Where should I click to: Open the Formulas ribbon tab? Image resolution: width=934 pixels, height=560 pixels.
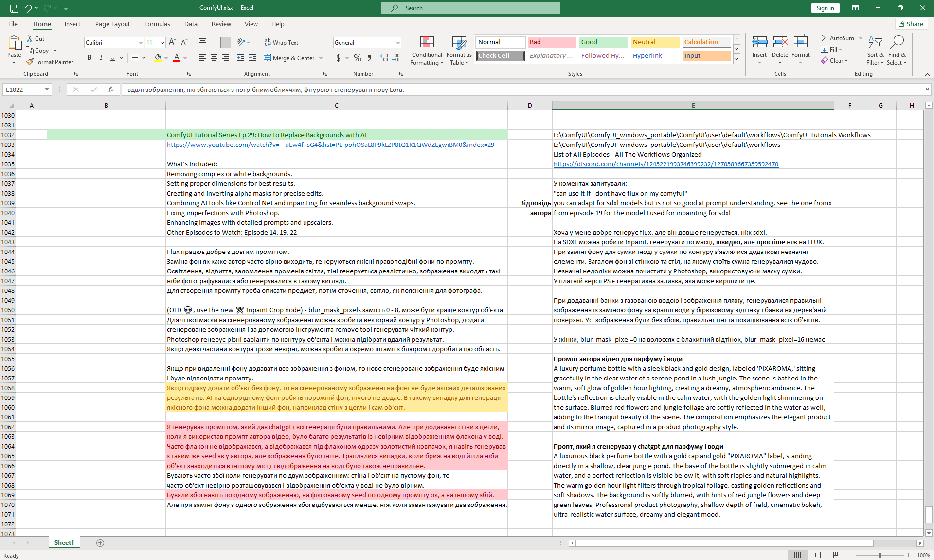(157, 24)
